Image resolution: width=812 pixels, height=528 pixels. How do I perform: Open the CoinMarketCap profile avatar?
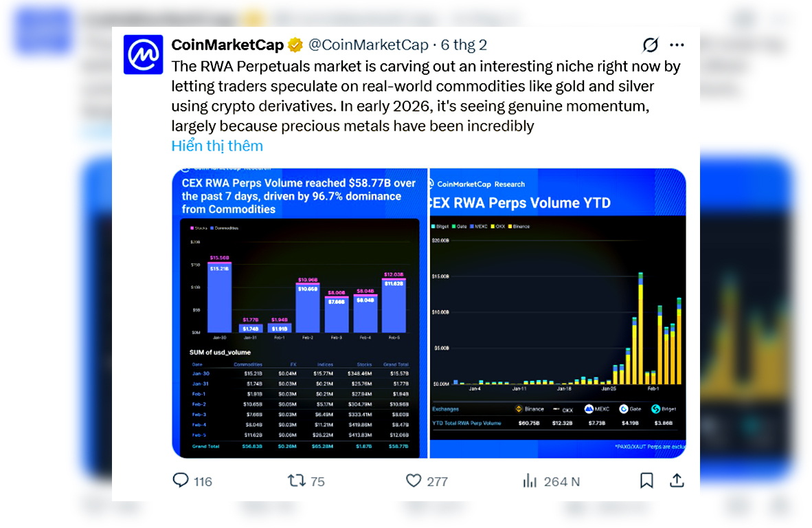tap(143, 54)
